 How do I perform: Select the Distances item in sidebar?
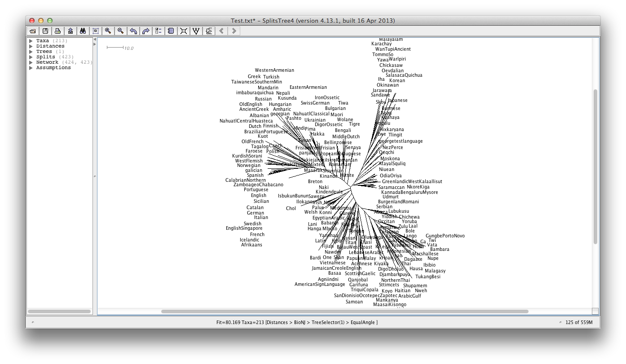click(50, 46)
